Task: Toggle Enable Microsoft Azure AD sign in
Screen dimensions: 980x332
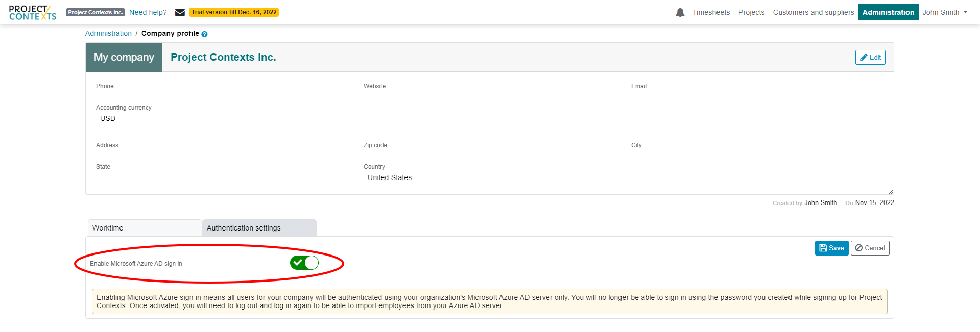Action: pos(304,263)
